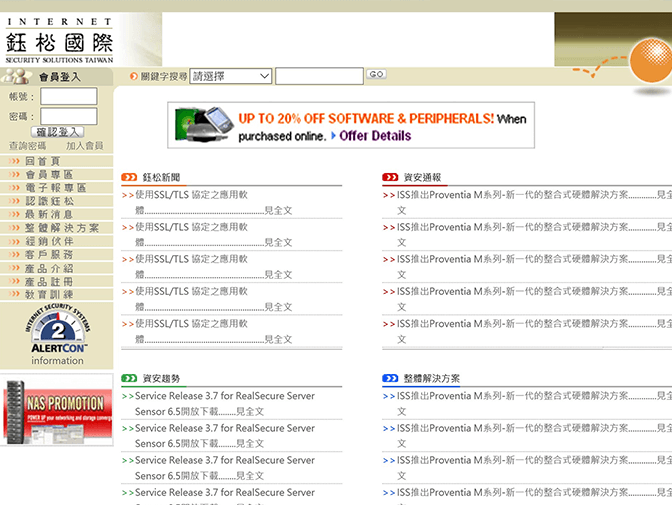The image size is (672, 505).
Task: Click the keyword search text box
Action: (319, 76)
